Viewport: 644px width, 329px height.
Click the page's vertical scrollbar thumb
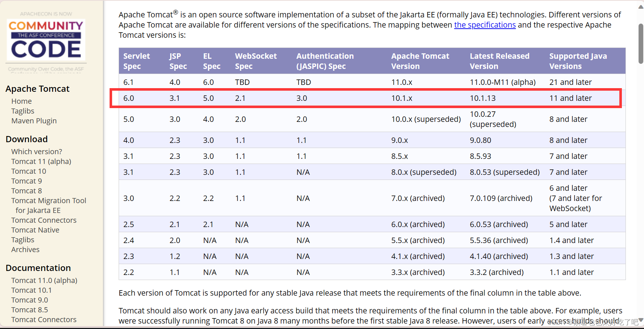click(641, 44)
